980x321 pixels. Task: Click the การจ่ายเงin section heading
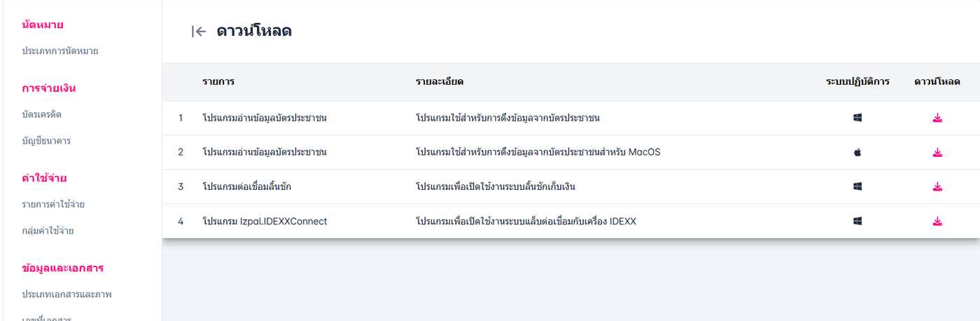(x=48, y=88)
